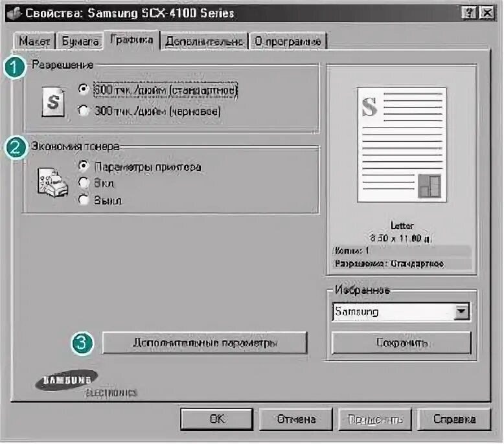Click the printer icon in title bar
This screenshot has width=504, height=444.
pyautogui.click(x=14, y=14)
